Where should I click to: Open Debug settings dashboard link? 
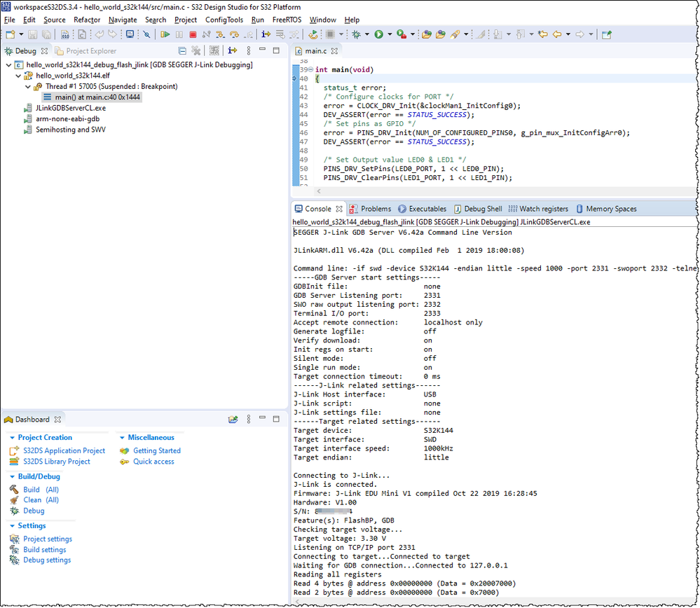(47, 560)
